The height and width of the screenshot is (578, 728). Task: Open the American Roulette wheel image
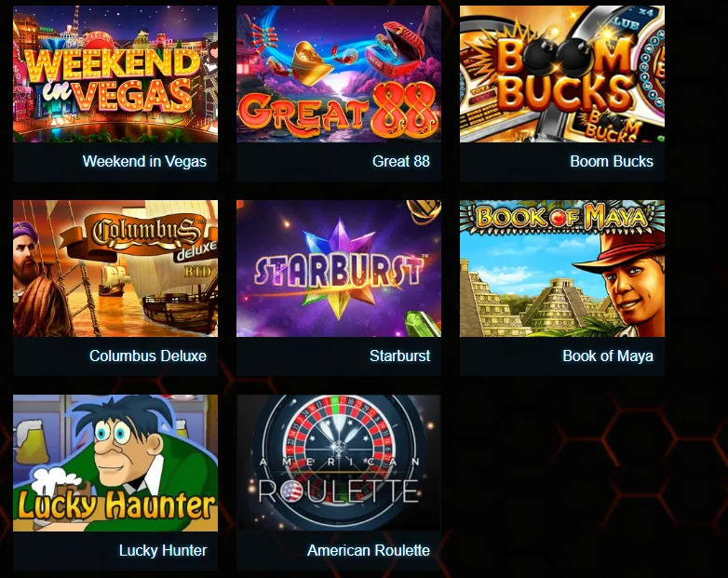click(339, 463)
